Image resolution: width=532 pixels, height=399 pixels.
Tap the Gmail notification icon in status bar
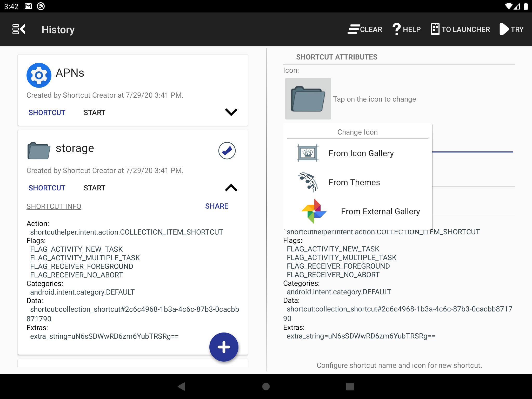28,6
